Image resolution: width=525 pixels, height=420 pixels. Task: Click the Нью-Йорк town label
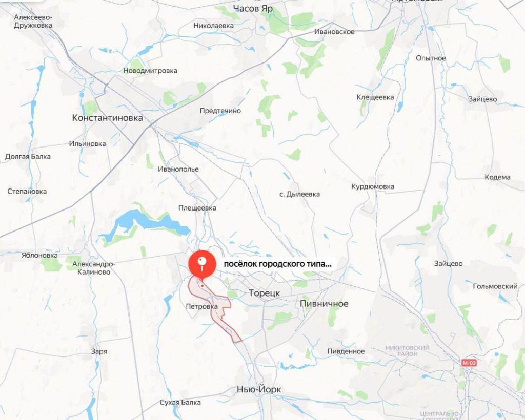coord(259,390)
